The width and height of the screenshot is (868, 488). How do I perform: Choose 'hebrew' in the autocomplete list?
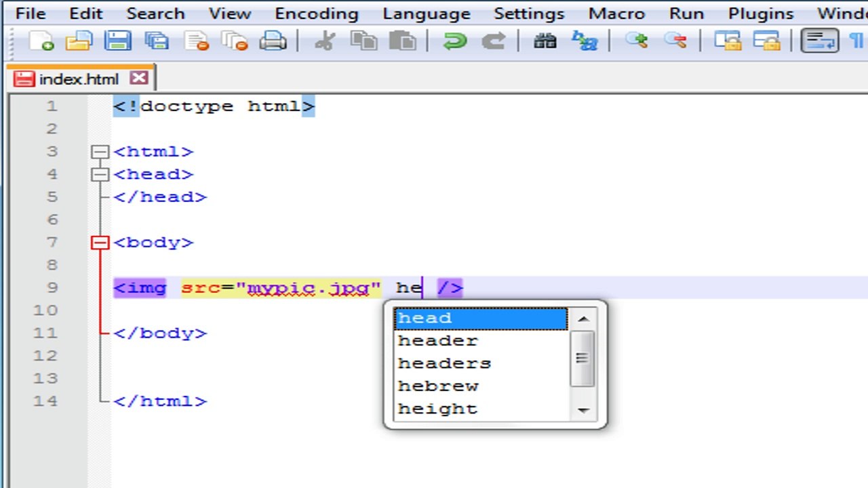point(480,386)
